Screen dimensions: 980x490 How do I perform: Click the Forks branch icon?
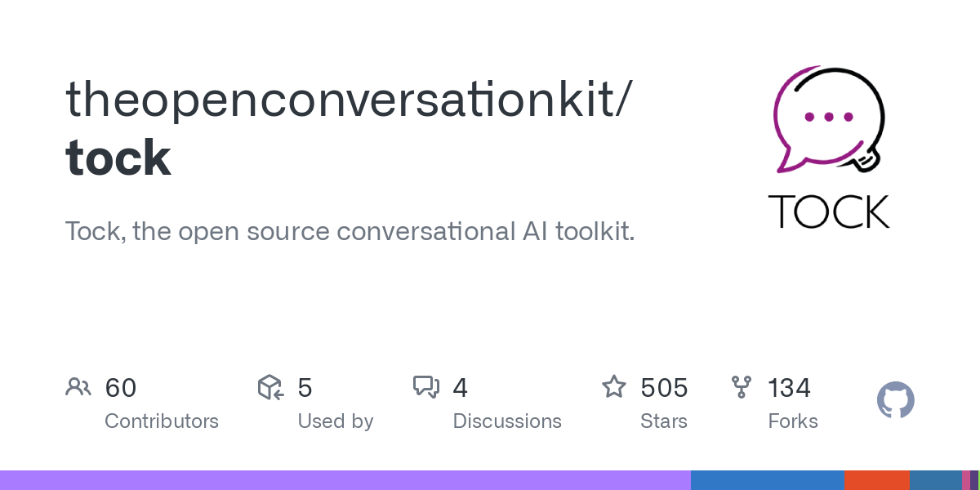tap(742, 387)
